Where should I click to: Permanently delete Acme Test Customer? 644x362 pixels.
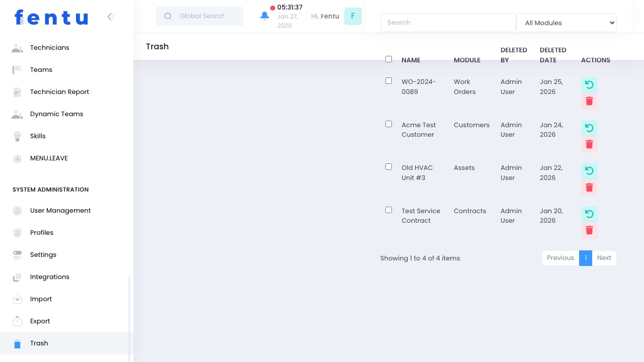point(589,145)
